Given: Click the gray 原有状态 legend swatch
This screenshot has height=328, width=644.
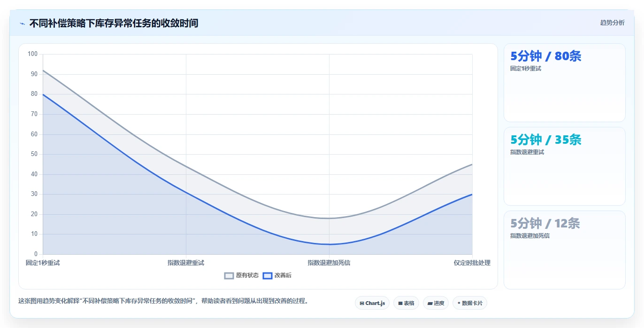Looking at the screenshot, I should [229, 275].
